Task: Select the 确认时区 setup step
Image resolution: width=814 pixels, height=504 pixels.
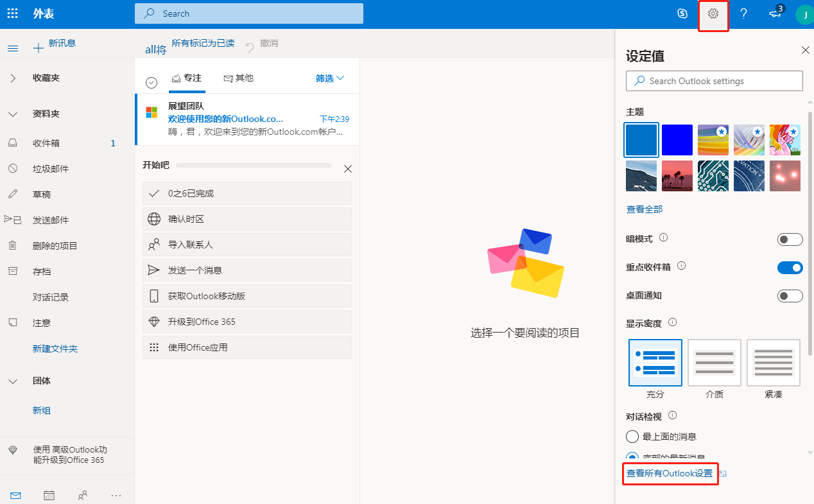Action: [x=247, y=219]
